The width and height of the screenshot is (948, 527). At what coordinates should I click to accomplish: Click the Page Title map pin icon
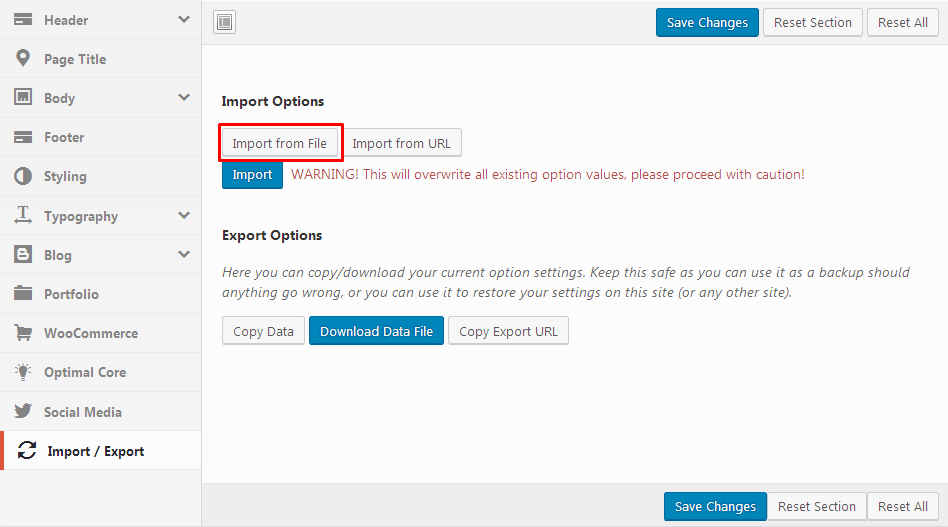pyautogui.click(x=23, y=59)
